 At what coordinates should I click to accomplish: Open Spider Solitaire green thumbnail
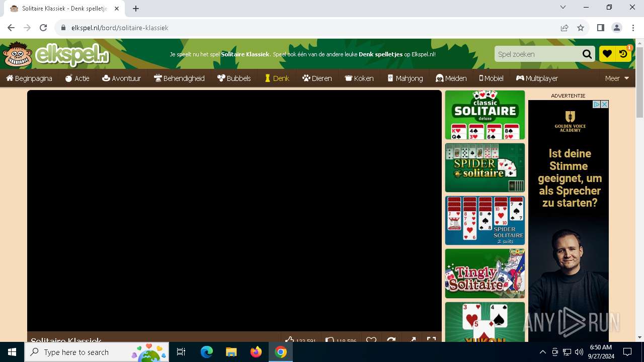485,167
